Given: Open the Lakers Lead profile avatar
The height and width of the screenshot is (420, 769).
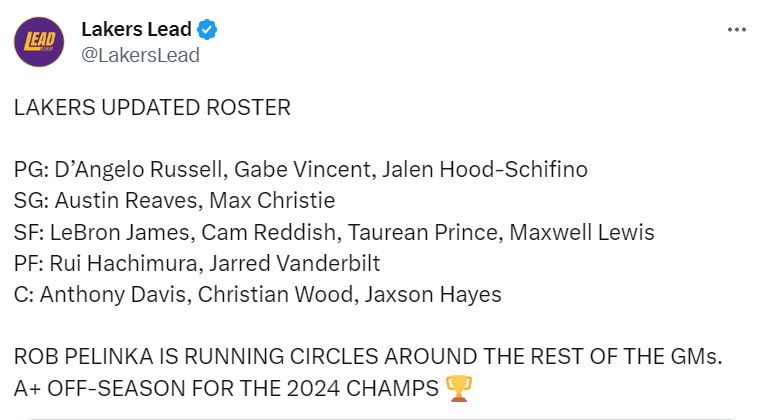Looking at the screenshot, I should (39, 42).
